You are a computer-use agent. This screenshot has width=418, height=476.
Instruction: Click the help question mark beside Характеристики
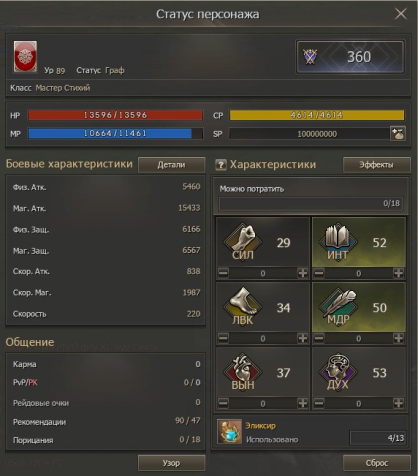(221, 165)
